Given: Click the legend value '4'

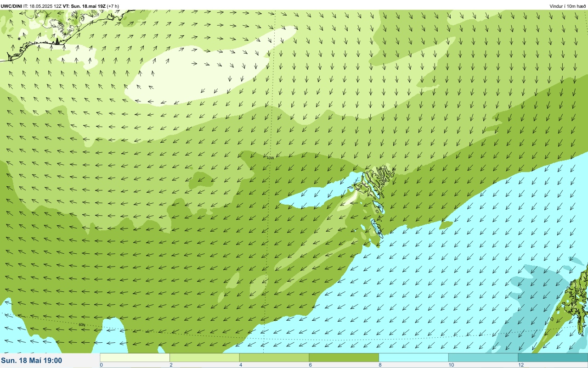Looking at the screenshot, I should tap(241, 365).
